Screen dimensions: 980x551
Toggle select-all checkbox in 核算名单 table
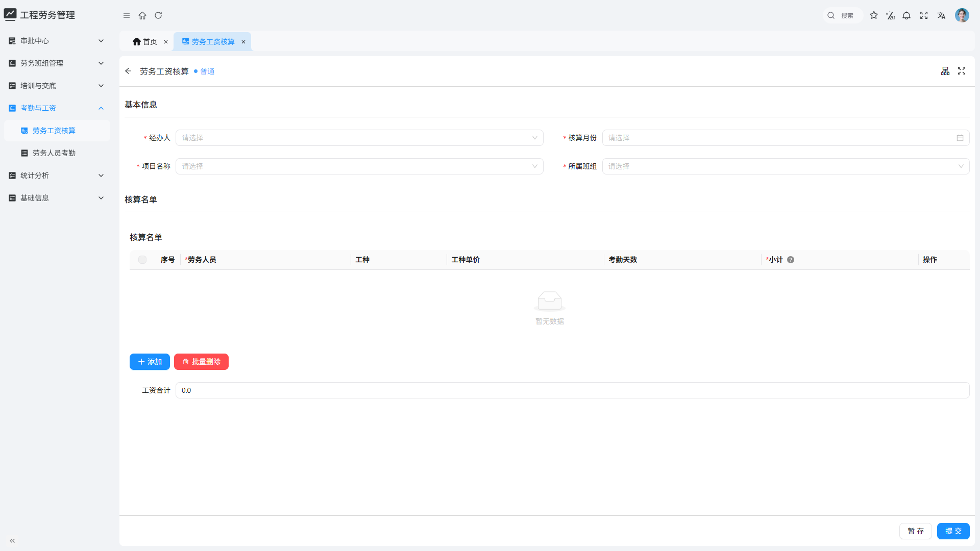tap(142, 260)
